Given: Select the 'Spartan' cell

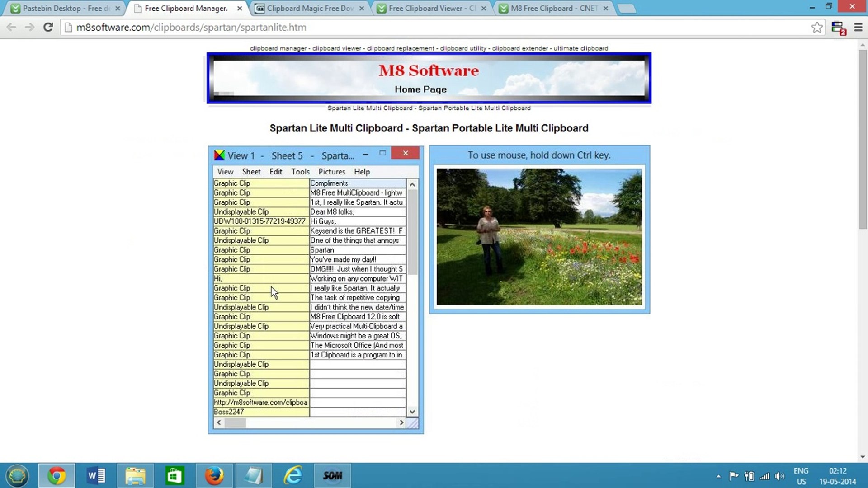Looking at the screenshot, I should pyautogui.click(x=358, y=250).
